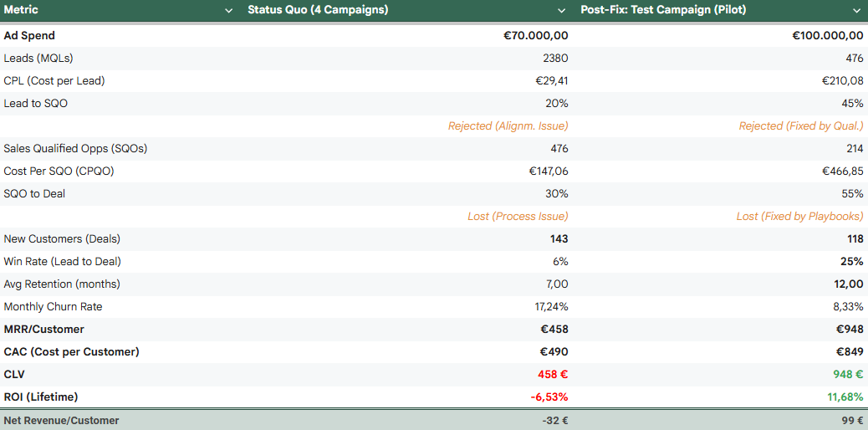Viewport: 868px width, 430px height.
Task: Select the 12,00 retention cell
Action: (x=849, y=284)
